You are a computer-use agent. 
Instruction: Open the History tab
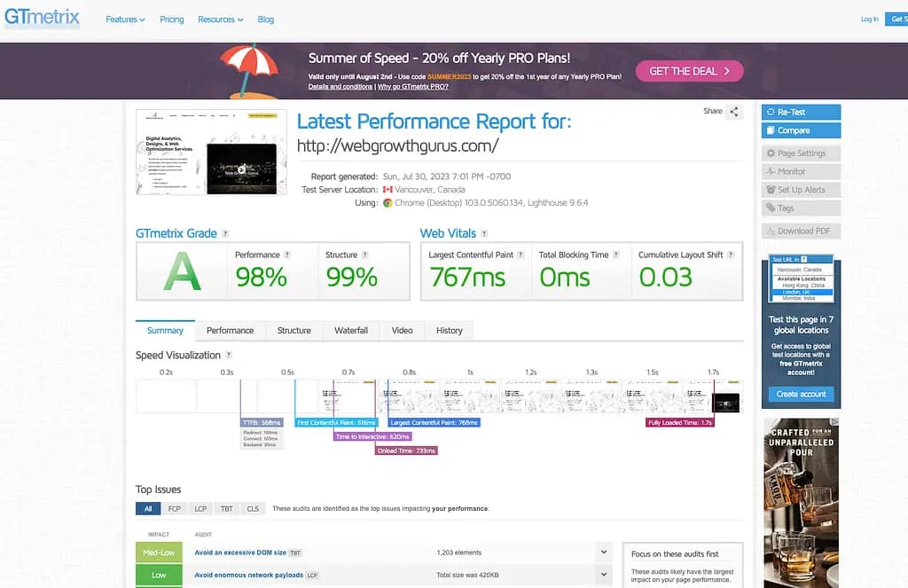pos(450,329)
